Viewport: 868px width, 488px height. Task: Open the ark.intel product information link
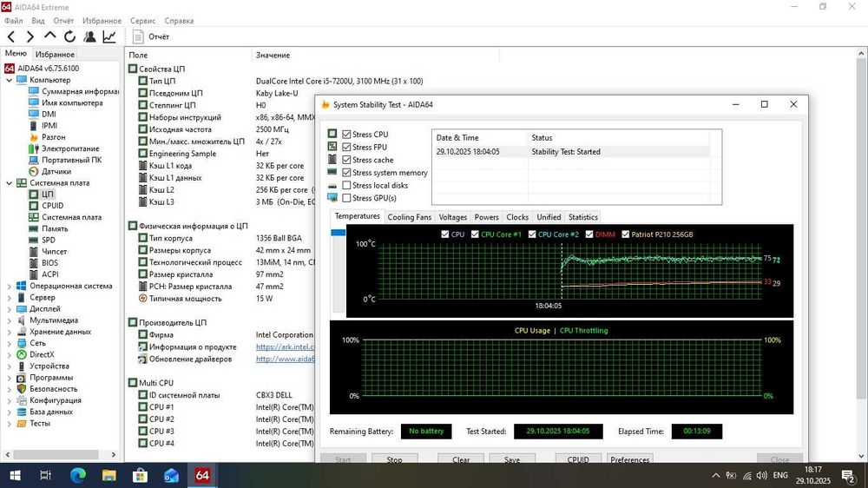(x=285, y=346)
